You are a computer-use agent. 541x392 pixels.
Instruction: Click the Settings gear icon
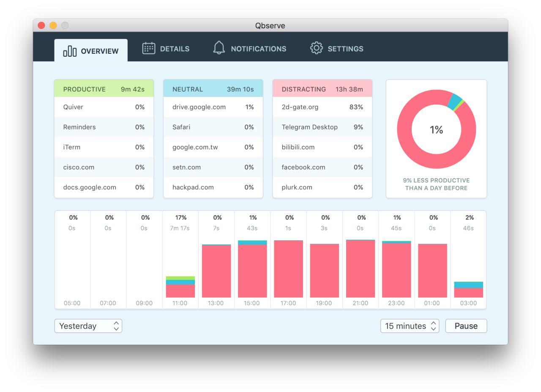(316, 48)
